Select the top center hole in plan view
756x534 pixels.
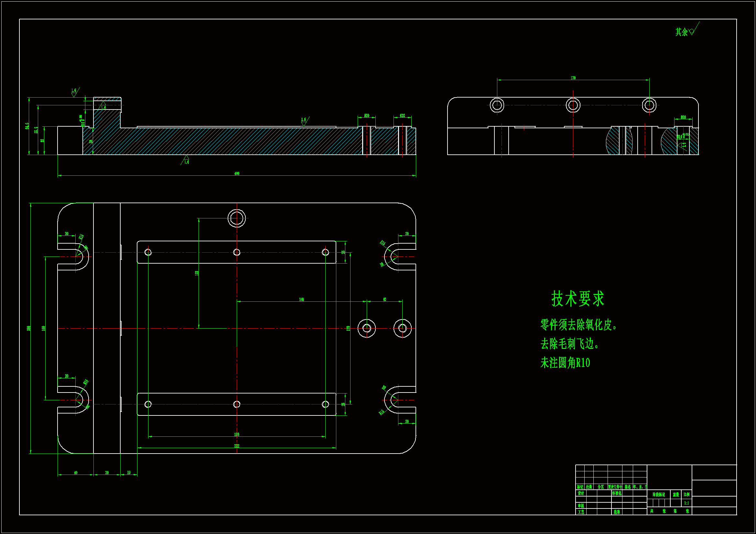pyautogui.click(x=236, y=218)
